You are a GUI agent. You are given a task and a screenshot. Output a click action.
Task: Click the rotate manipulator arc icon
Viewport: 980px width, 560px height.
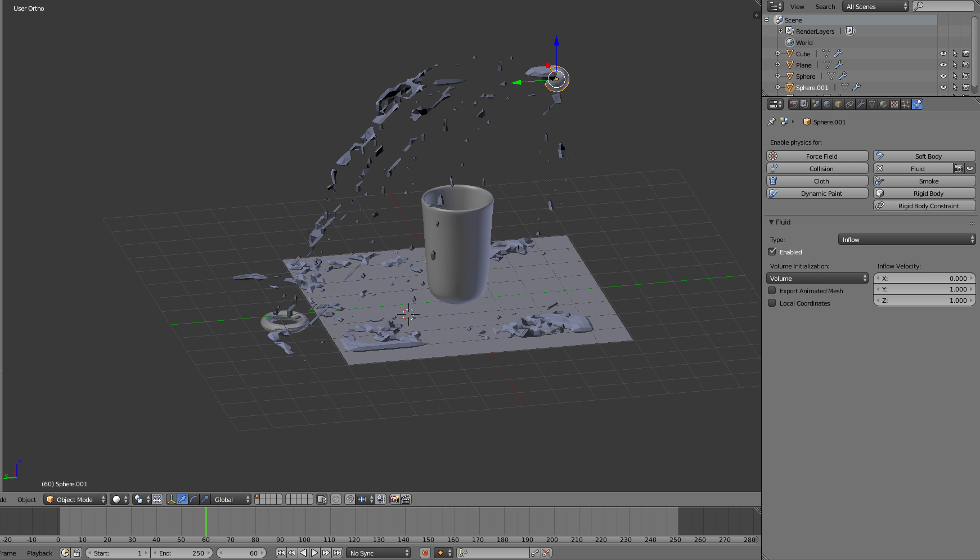(194, 499)
